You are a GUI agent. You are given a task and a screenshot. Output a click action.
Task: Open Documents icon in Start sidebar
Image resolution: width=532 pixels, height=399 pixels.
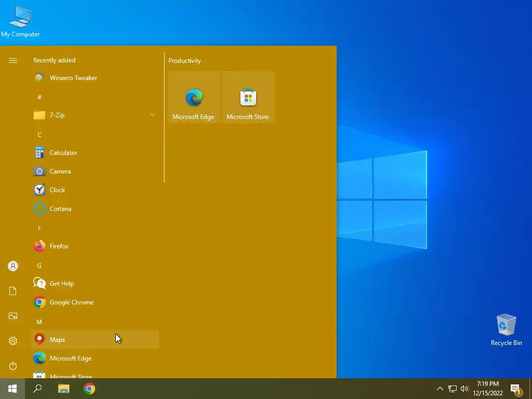(13, 291)
